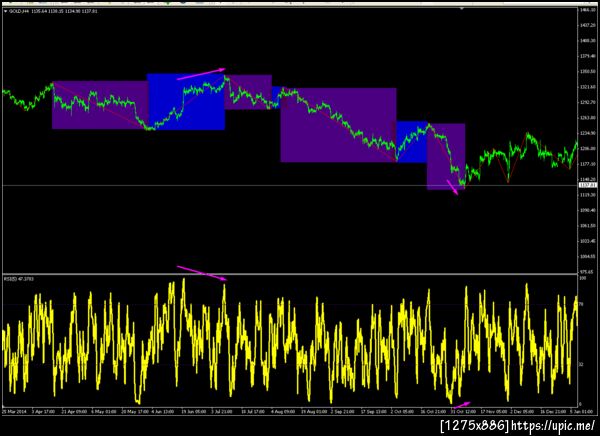The width and height of the screenshot is (600, 436).
Task: Select the large purple August-September rectangle
Action: (338, 125)
